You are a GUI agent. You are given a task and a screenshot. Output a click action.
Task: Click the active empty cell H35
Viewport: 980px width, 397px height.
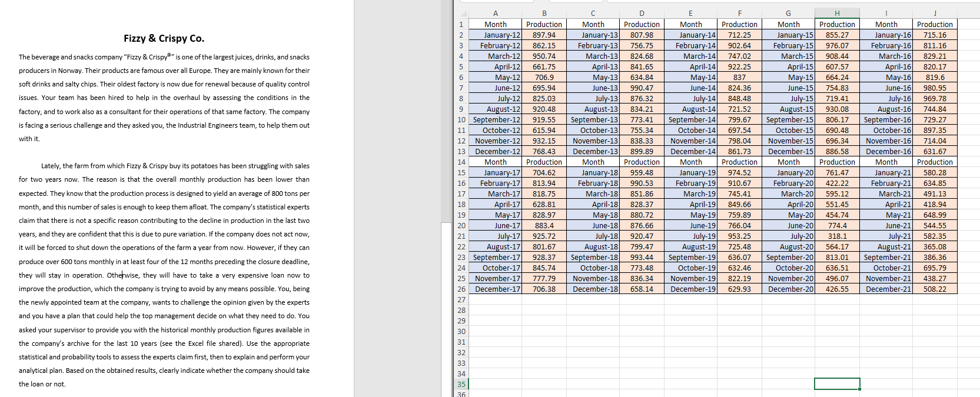click(837, 384)
